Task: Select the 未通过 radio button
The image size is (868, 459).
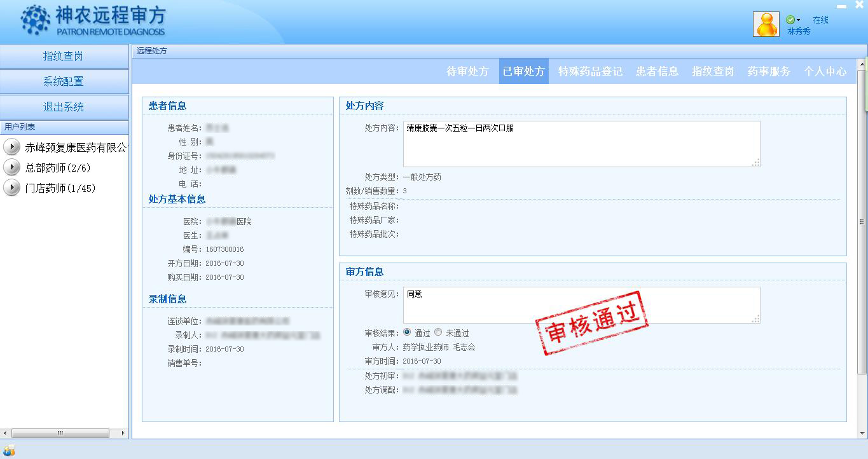Action: (x=438, y=332)
